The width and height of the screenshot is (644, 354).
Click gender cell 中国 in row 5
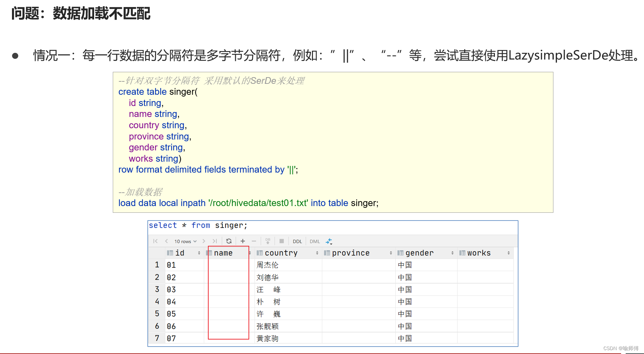coord(426,314)
